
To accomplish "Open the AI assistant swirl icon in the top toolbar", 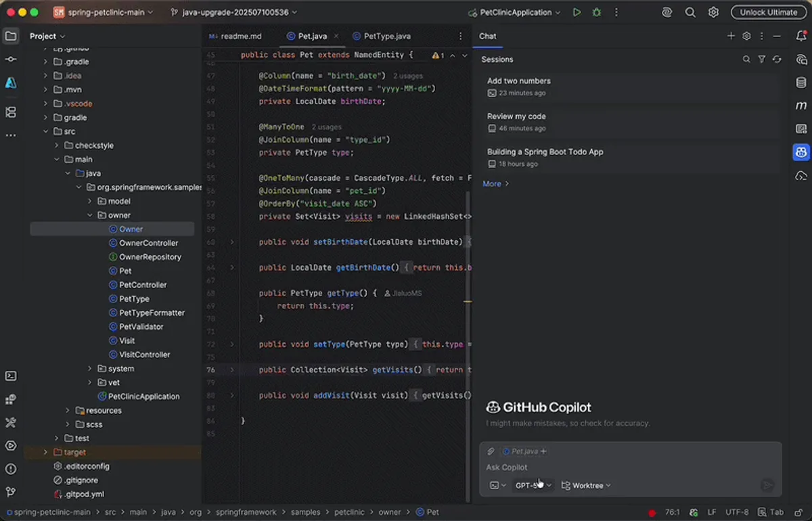I will [667, 12].
